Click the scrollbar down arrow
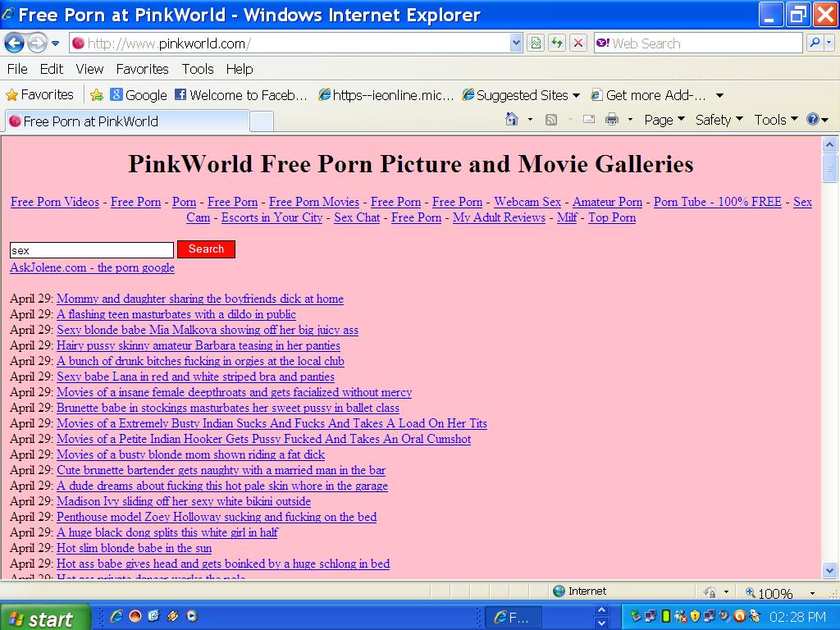Viewport: 840px width, 630px height. (x=829, y=571)
